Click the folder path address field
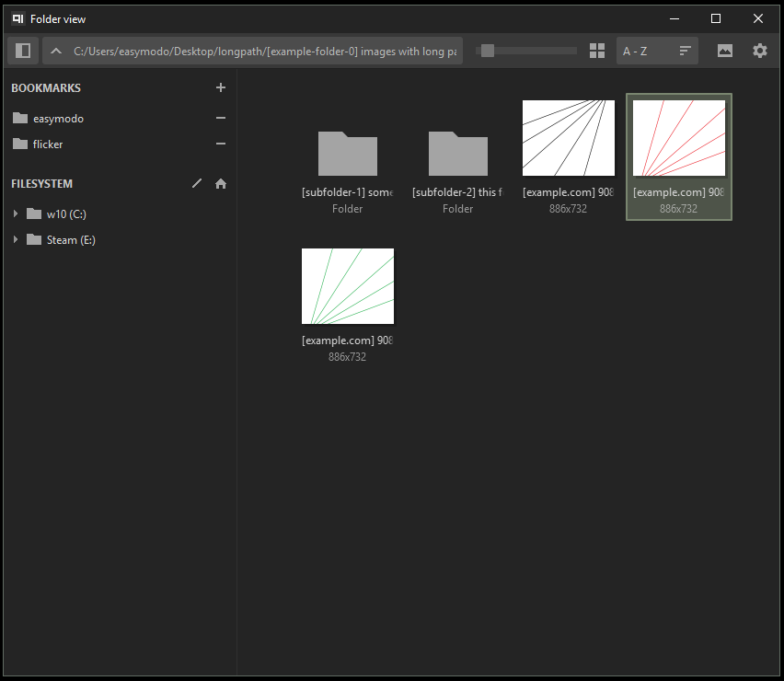 pyautogui.click(x=265, y=51)
